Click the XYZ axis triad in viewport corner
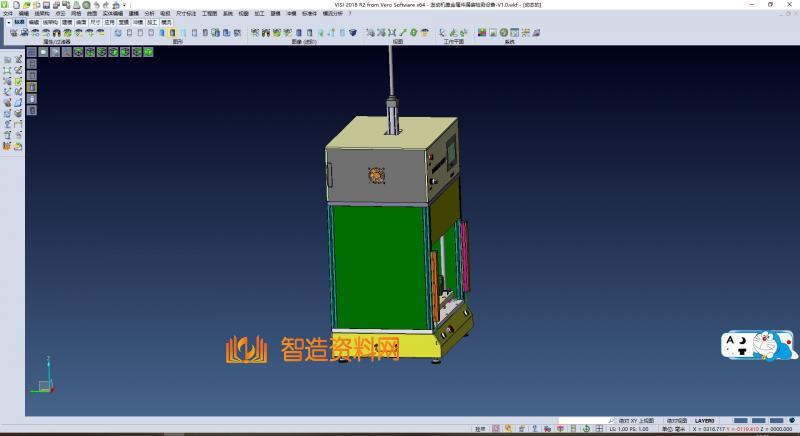Screen dimensions: 800x436 coord(44,375)
